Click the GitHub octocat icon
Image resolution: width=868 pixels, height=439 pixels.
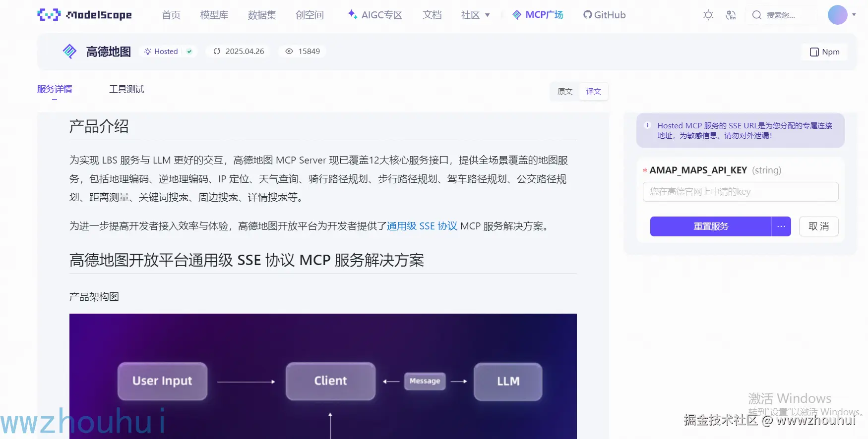(588, 15)
